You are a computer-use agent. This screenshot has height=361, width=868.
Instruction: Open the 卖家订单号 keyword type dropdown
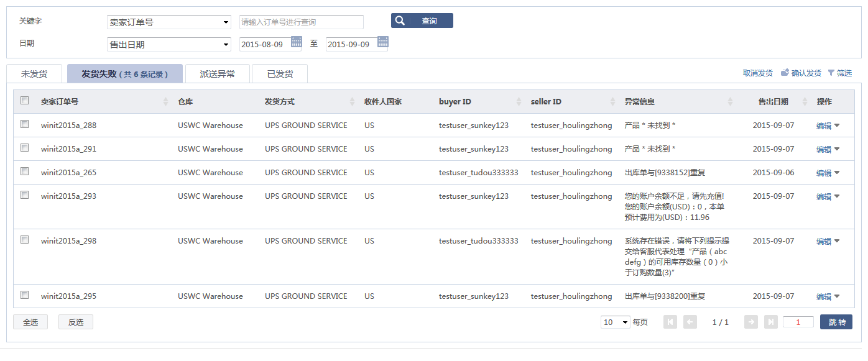169,22
